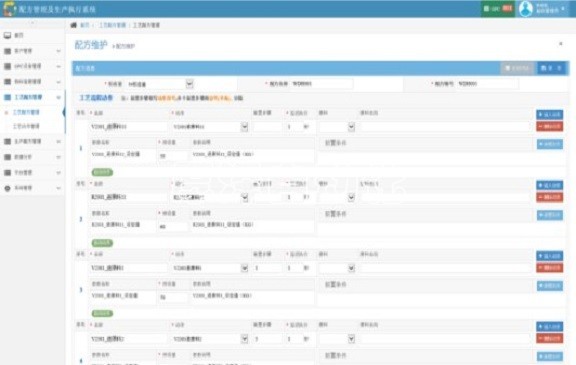Image resolution: width=576 pixels, height=365 pixels.
Task: Click the monitor icon of the first sidebar item
Action: 7,35
